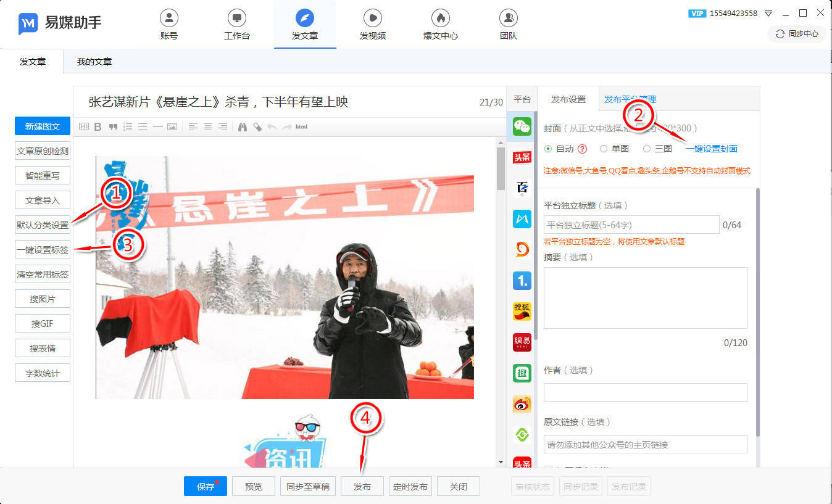This screenshot has height=504, width=832.
Task: Open the title bar triangle dropdown menu
Action: [x=768, y=13]
